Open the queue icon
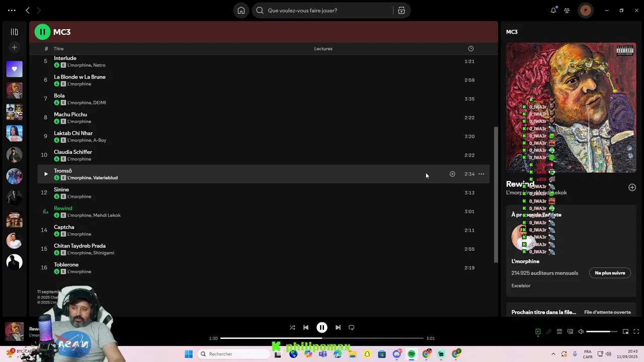 click(559, 331)
